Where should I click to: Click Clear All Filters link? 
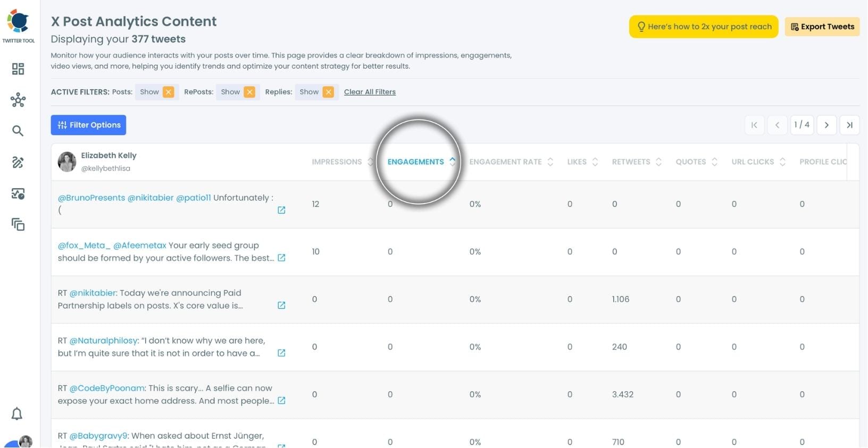370,92
